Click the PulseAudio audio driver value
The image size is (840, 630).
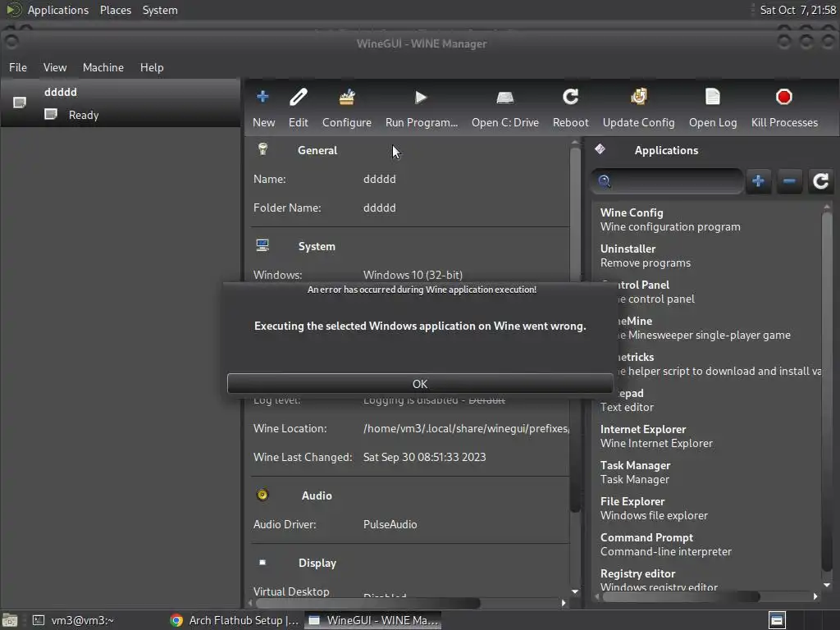point(390,524)
